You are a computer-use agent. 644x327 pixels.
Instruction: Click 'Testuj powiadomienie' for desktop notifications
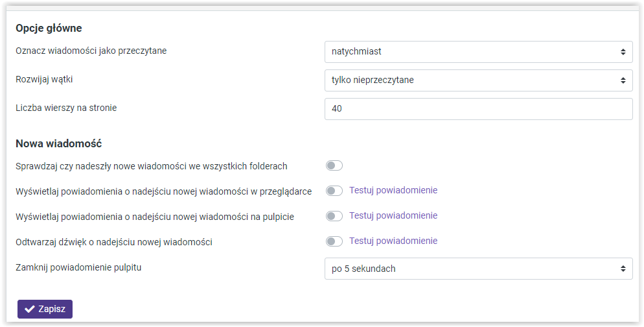coord(393,215)
